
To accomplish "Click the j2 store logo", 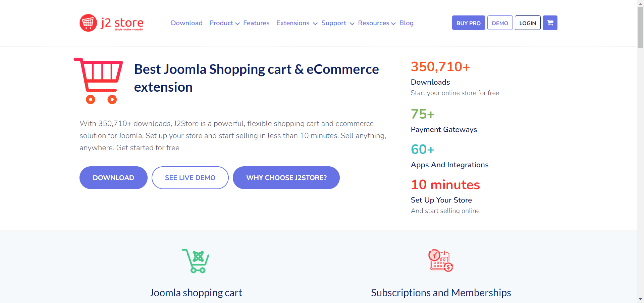I will [111, 23].
